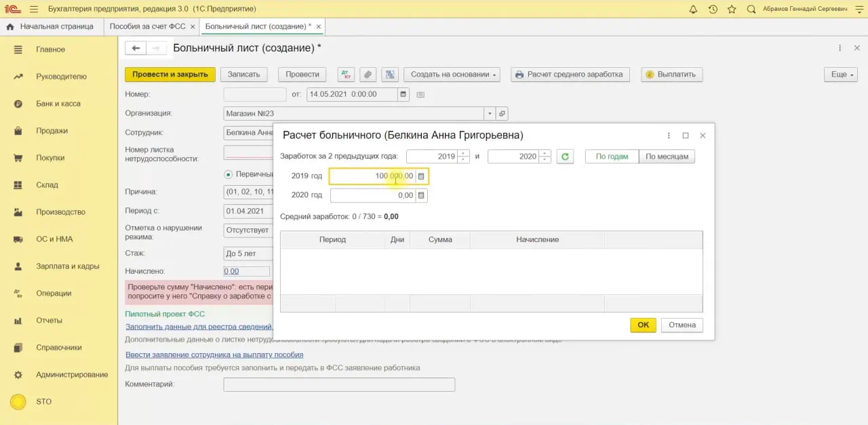Open the history clock icon
This screenshot has width=868, height=425.
tap(713, 9)
